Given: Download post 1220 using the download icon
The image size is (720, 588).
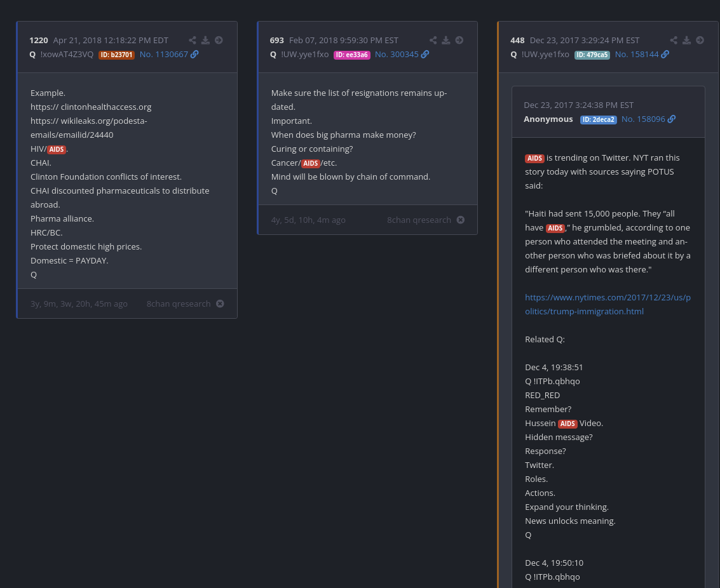Looking at the screenshot, I should (x=206, y=41).
